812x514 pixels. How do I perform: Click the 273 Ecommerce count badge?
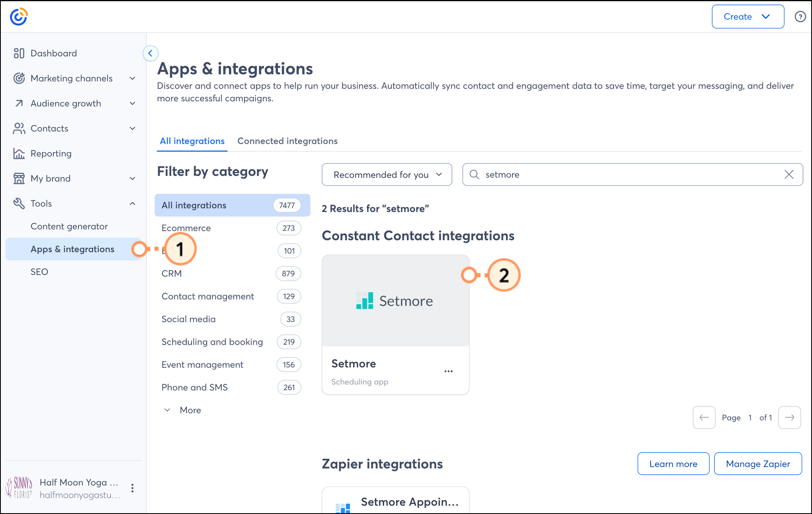coord(289,228)
